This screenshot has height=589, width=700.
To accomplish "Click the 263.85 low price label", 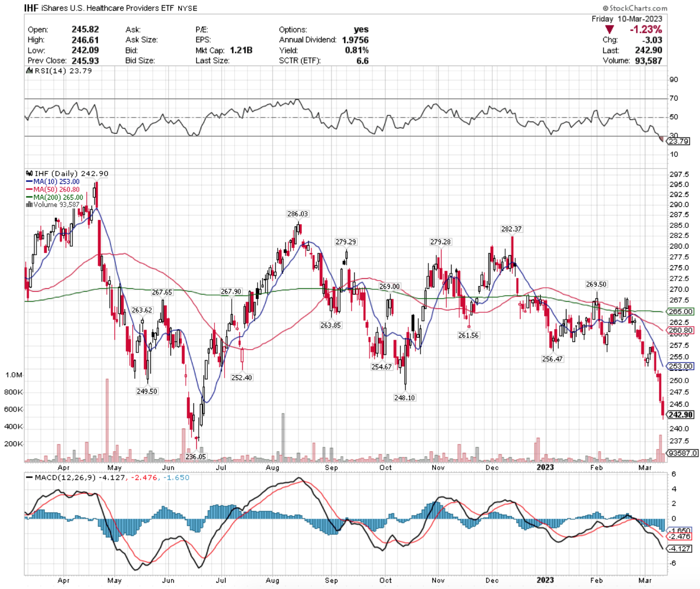I will pyautogui.click(x=330, y=325).
